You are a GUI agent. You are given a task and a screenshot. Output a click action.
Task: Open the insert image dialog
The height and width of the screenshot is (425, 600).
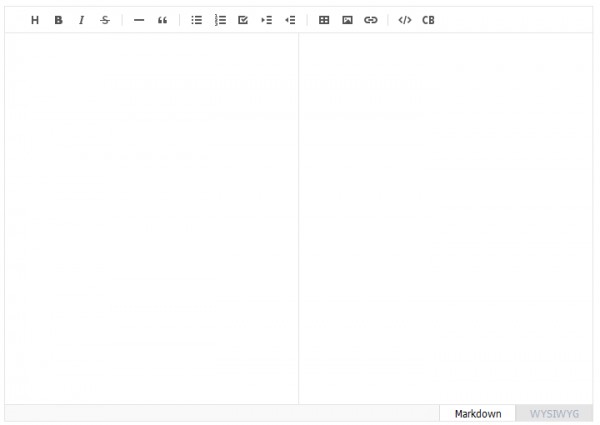point(347,20)
